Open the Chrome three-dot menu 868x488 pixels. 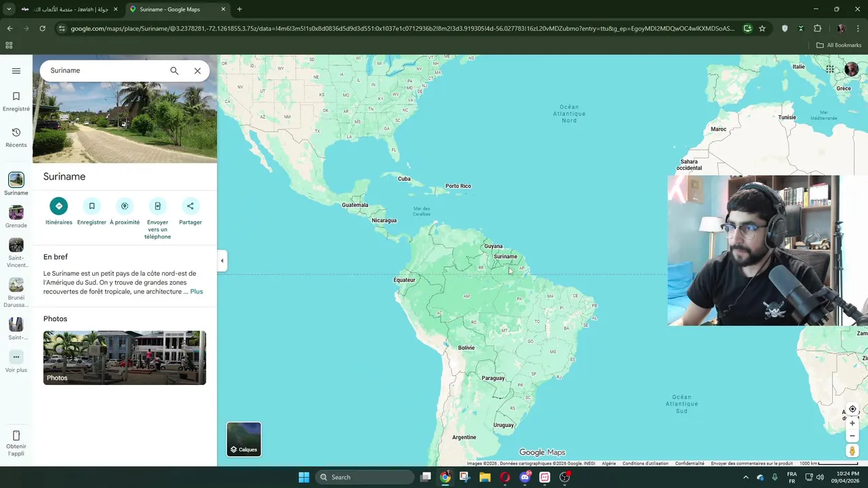click(x=859, y=28)
